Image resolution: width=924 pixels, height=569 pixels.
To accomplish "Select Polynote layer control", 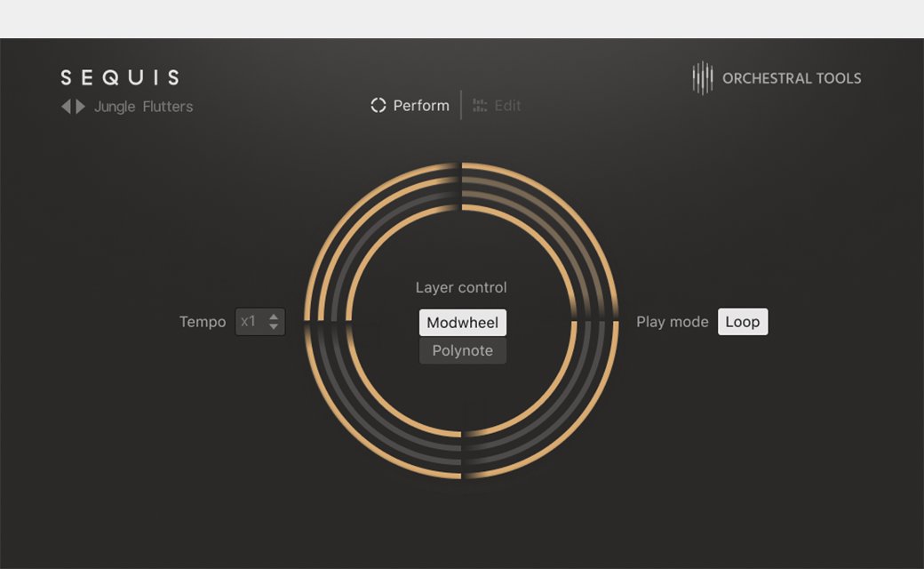I will coord(463,350).
